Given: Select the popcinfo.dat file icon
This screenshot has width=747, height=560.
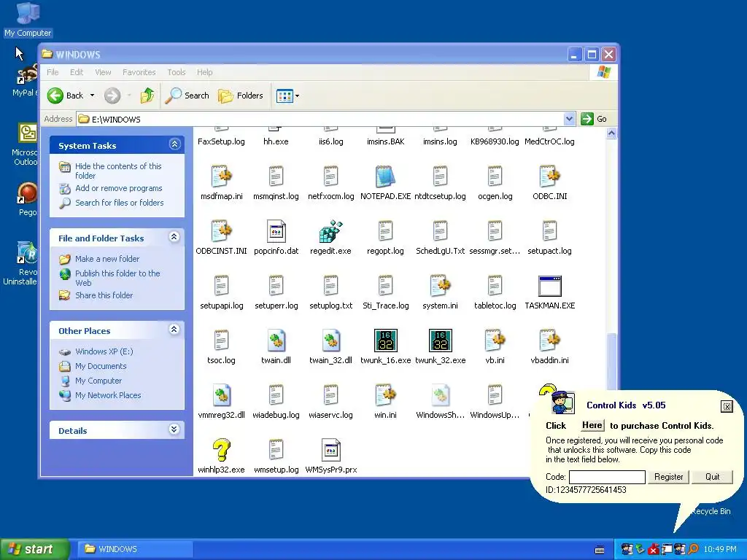Looking at the screenshot, I should pyautogui.click(x=276, y=231).
